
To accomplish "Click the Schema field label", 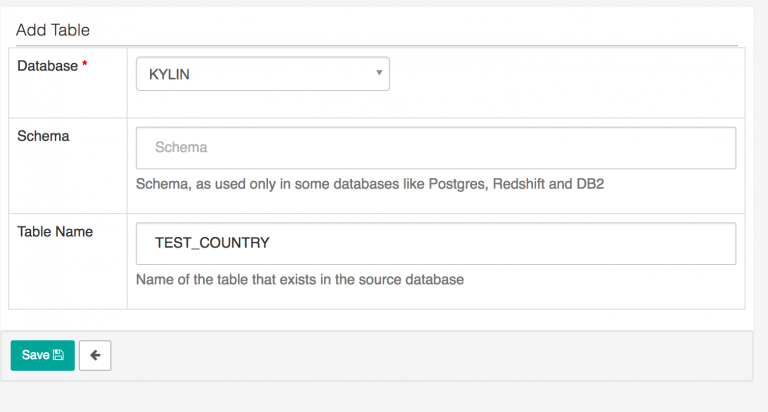I will pyautogui.click(x=44, y=136).
